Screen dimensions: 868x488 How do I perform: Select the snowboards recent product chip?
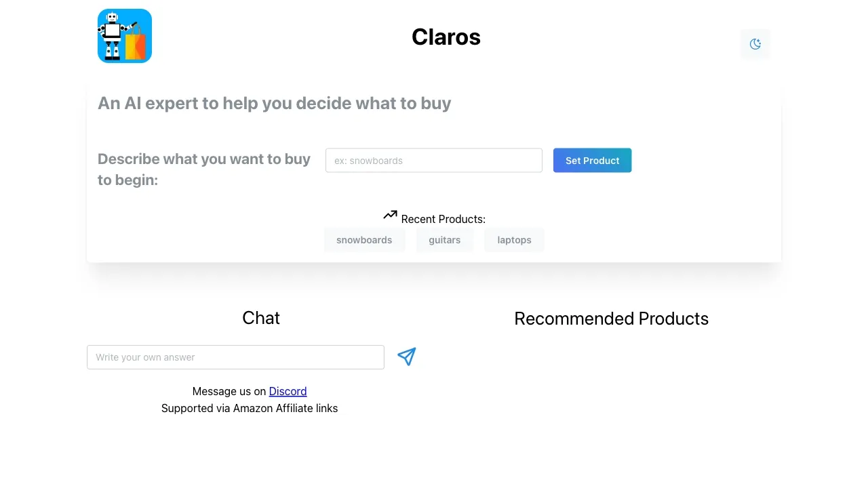click(364, 240)
